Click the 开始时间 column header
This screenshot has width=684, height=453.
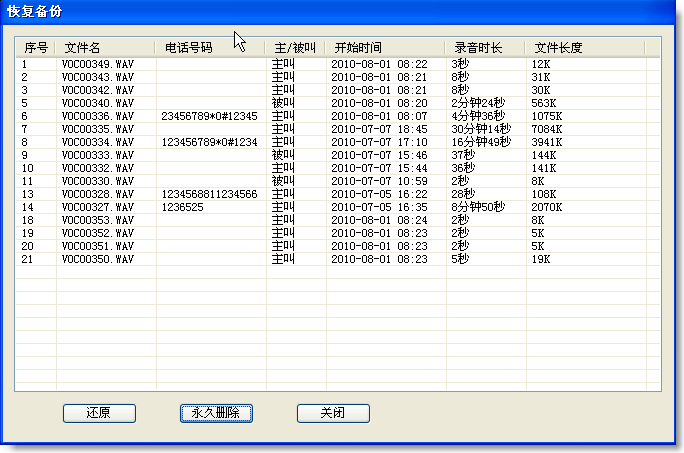coord(385,48)
